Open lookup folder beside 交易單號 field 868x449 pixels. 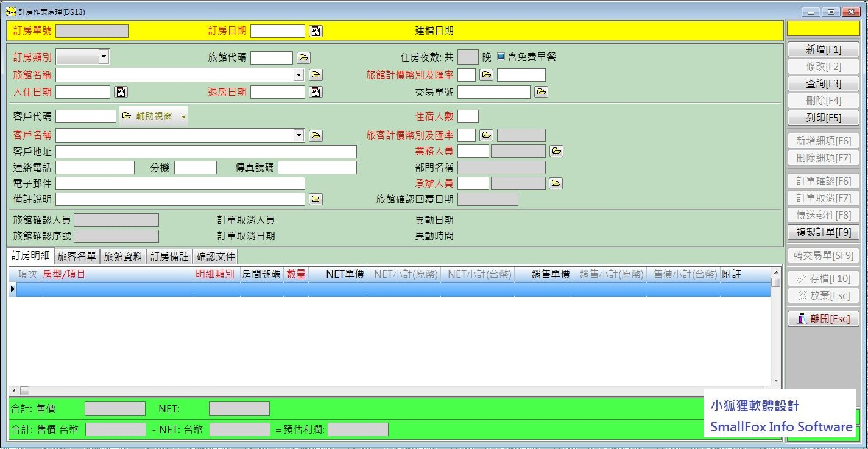(x=541, y=92)
